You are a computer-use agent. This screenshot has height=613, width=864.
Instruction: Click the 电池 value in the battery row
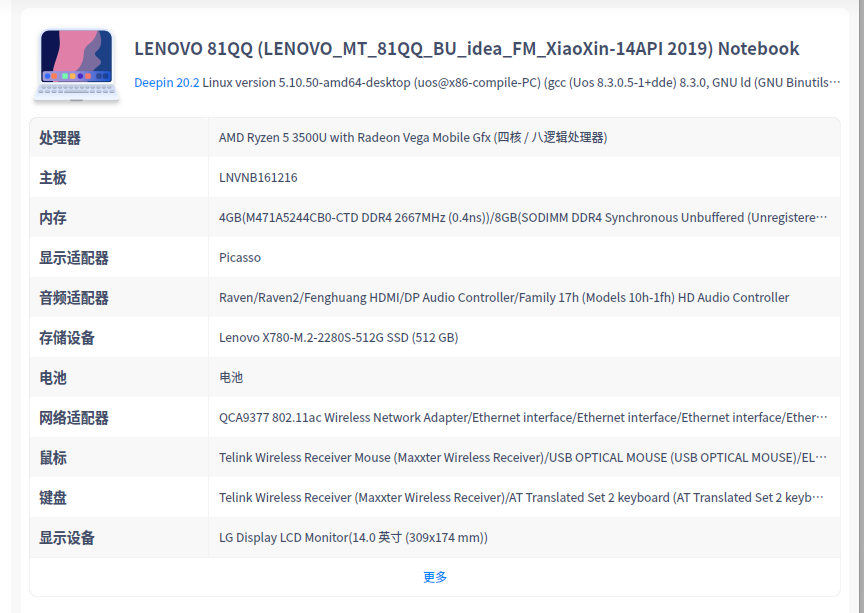coord(231,378)
